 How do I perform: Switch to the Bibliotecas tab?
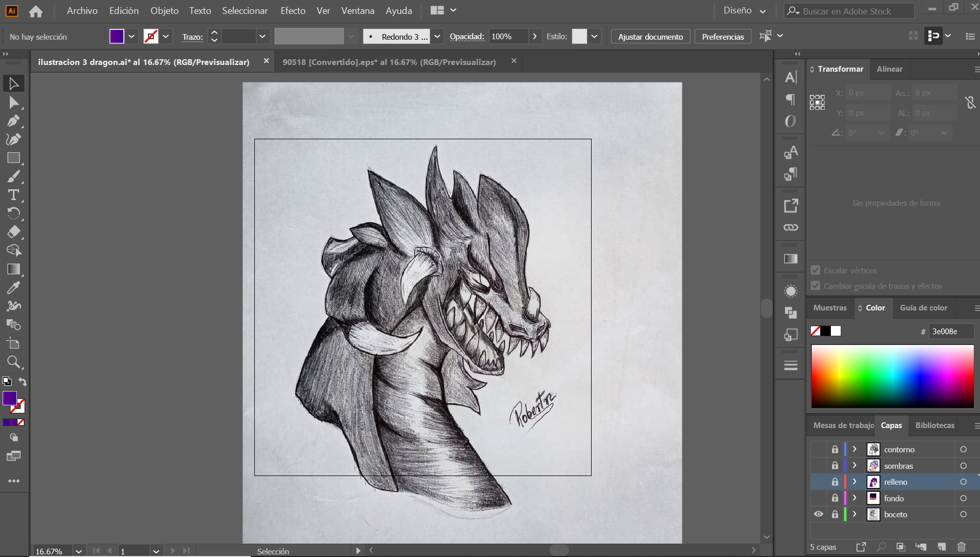(x=935, y=425)
